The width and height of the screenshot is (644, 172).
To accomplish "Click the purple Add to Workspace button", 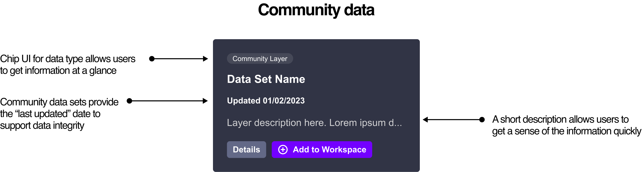I will click(322, 150).
